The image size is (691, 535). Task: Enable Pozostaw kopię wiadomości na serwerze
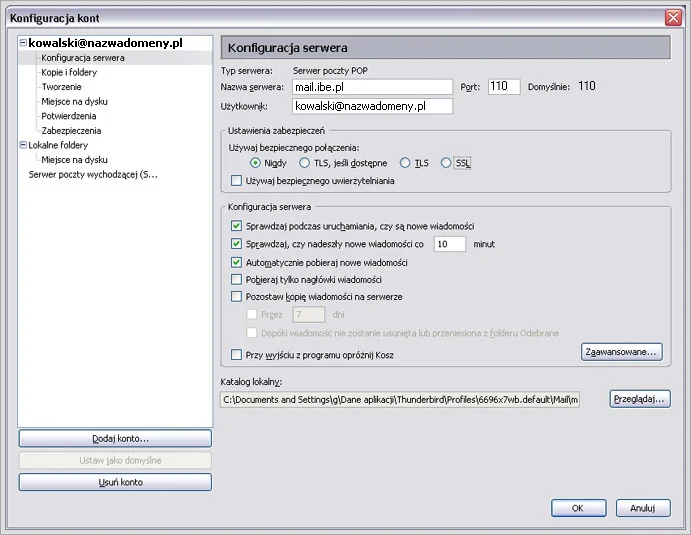click(x=237, y=297)
